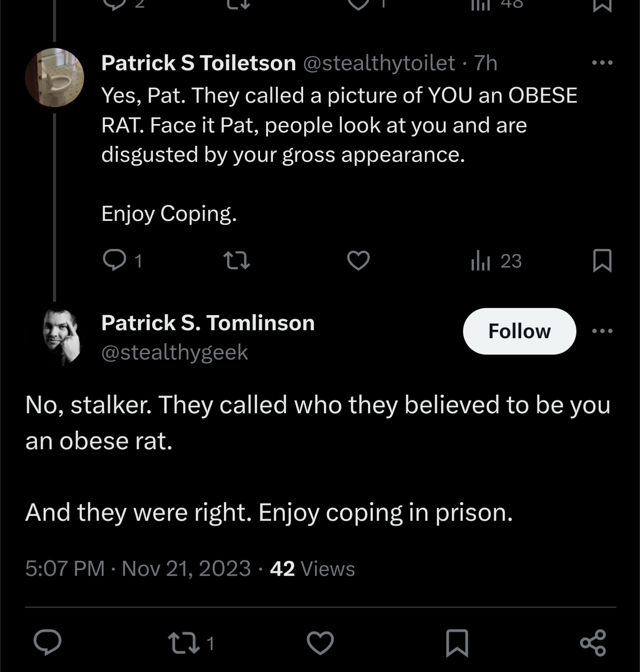Follow Patrick S. Tomlinson

coord(520,331)
